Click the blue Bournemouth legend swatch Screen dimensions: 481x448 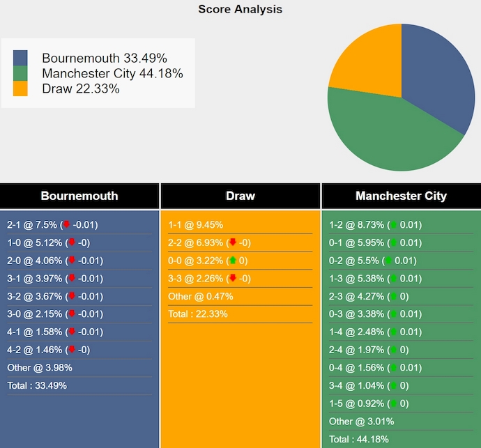(x=20, y=58)
